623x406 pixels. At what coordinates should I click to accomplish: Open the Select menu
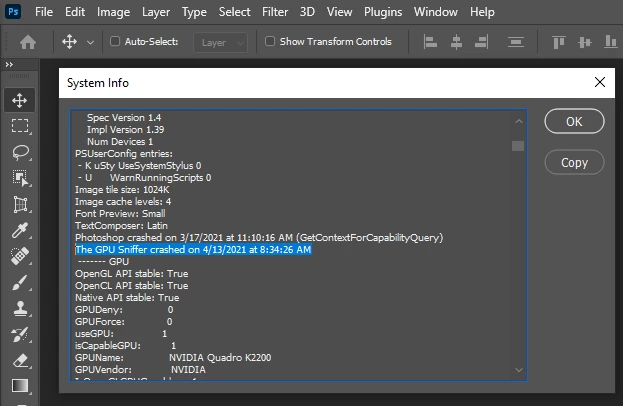point(234,12)
